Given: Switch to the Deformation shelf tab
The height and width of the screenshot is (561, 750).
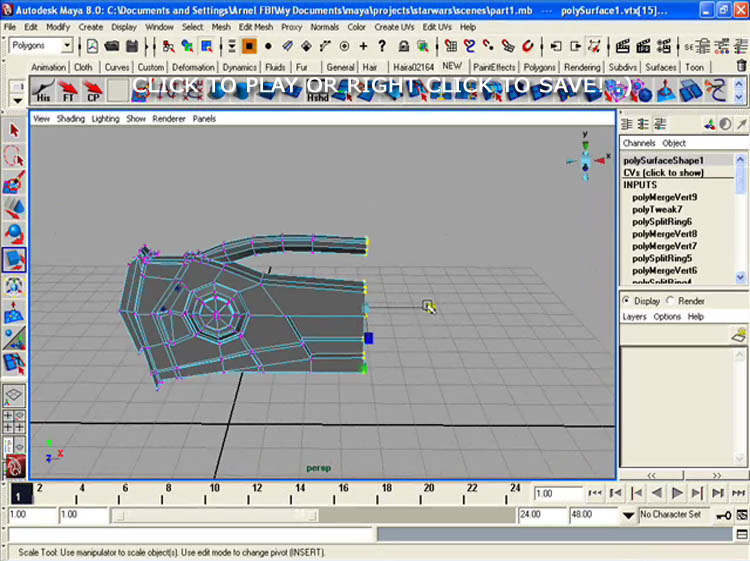Looking at the screenshot, I should coord(193,67).
